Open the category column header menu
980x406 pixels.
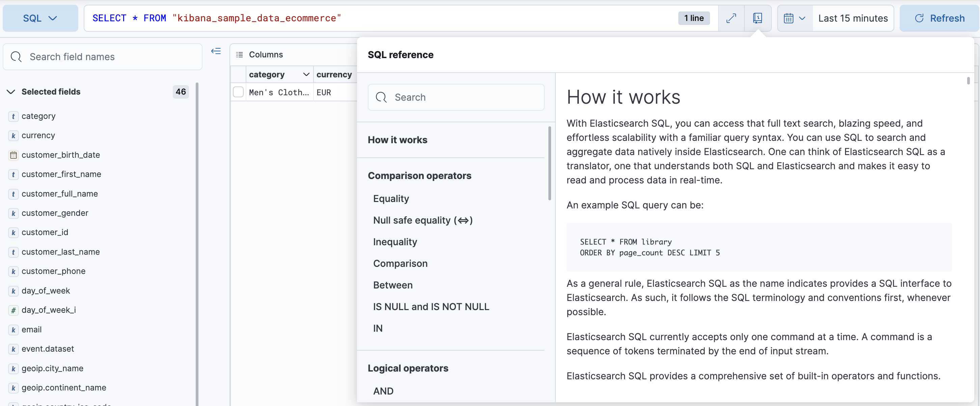[x=306, y=74]
